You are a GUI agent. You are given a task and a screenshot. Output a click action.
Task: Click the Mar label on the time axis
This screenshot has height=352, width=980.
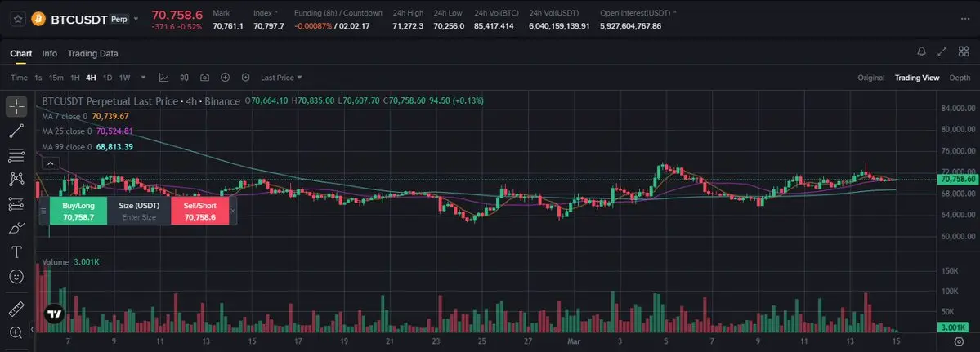[573, 341]
